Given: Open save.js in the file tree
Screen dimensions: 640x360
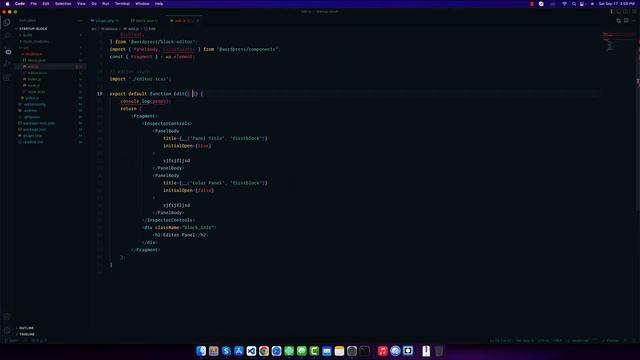Looking at the screenshot, I should pyautogui.click(x=33, y=85).
